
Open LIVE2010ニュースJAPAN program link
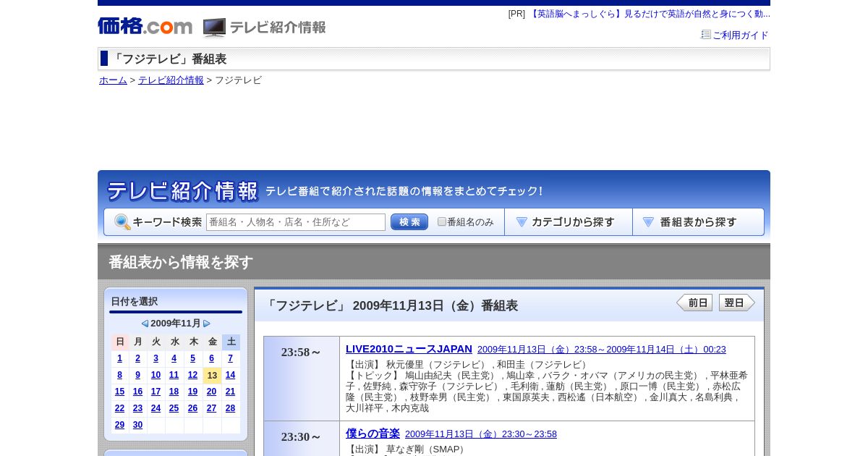(x=409, y=349)
